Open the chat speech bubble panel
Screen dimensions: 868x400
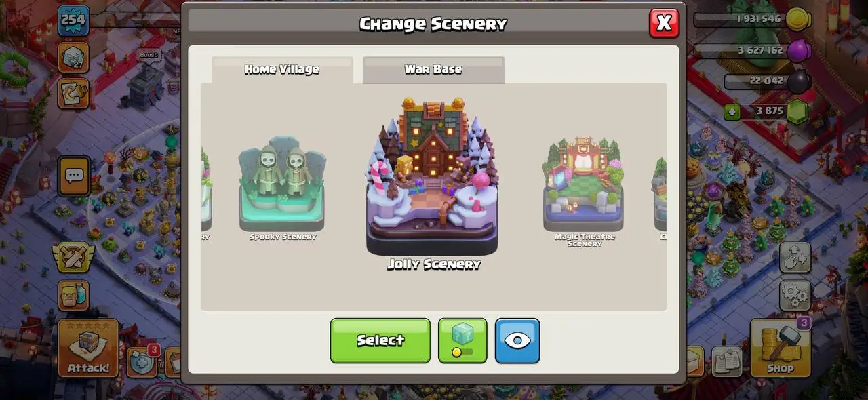[73, 176]
